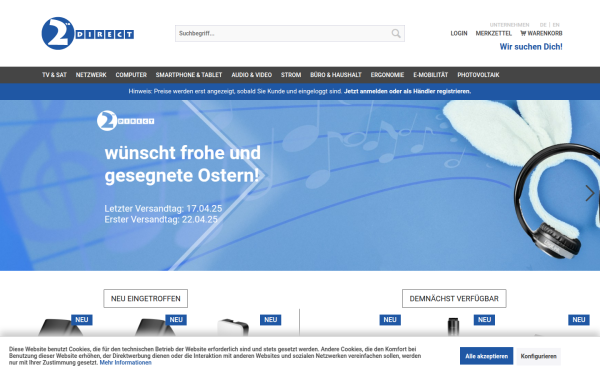Switch language to DE
The height and width of the screenshot is (375, 600).
pyautogui.click(x=543, y=25)
